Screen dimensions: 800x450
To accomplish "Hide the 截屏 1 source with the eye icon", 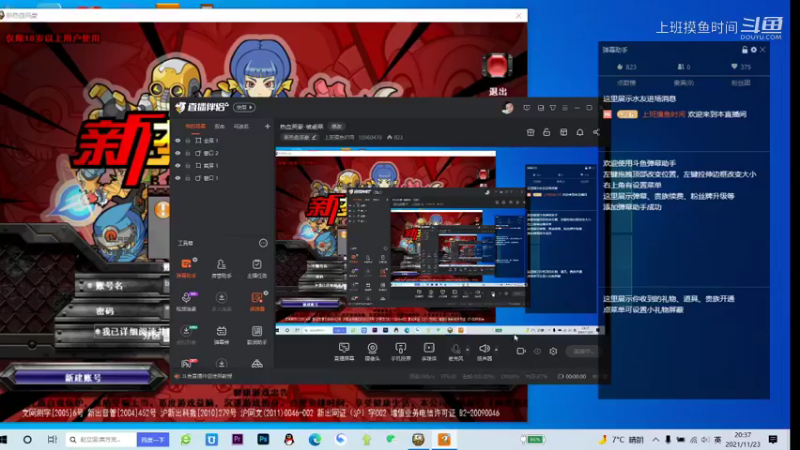I will click(178, 165).
